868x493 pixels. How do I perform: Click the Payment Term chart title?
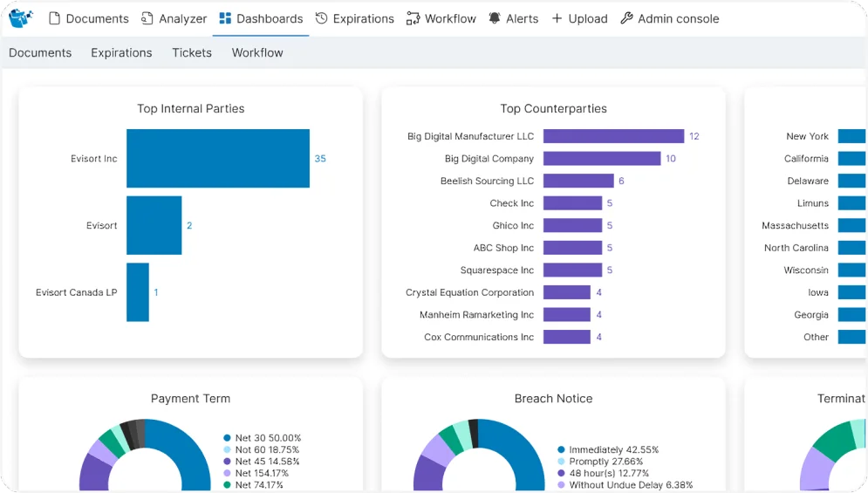pos(190,398)
